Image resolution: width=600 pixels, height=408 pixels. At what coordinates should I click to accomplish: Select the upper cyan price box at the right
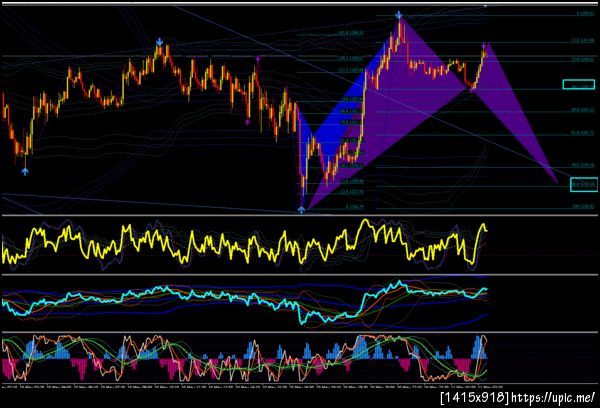579,84
